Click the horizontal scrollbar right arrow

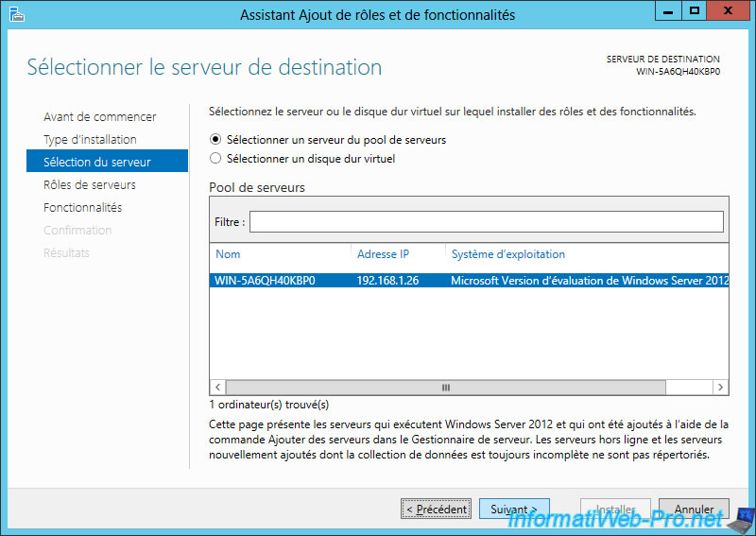[x=720, y=387]
